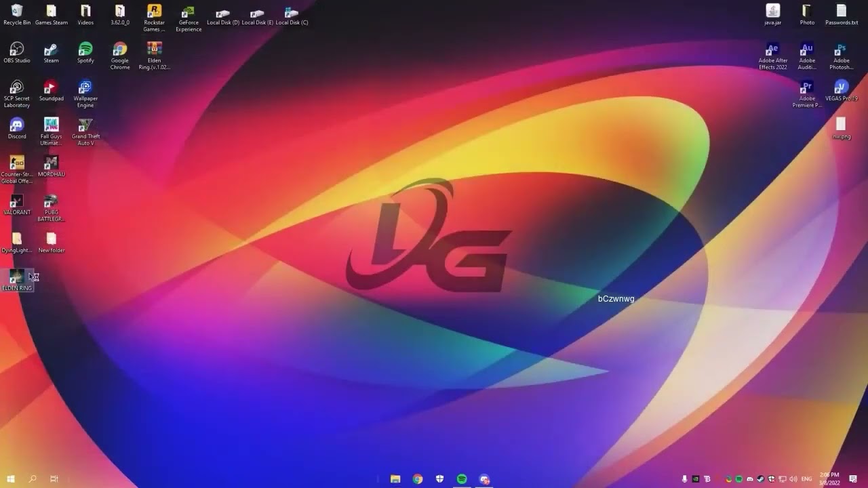Select the Fall Guys Ultimate Knockout shortcut
The height and width of the screenshot is (488, 868).
51,132
